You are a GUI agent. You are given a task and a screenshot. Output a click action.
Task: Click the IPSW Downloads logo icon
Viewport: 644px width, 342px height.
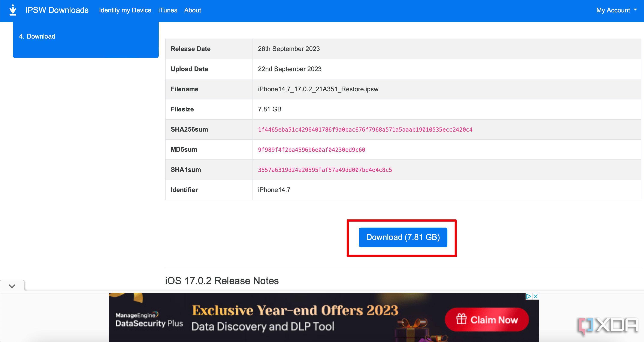click(13, 10)
